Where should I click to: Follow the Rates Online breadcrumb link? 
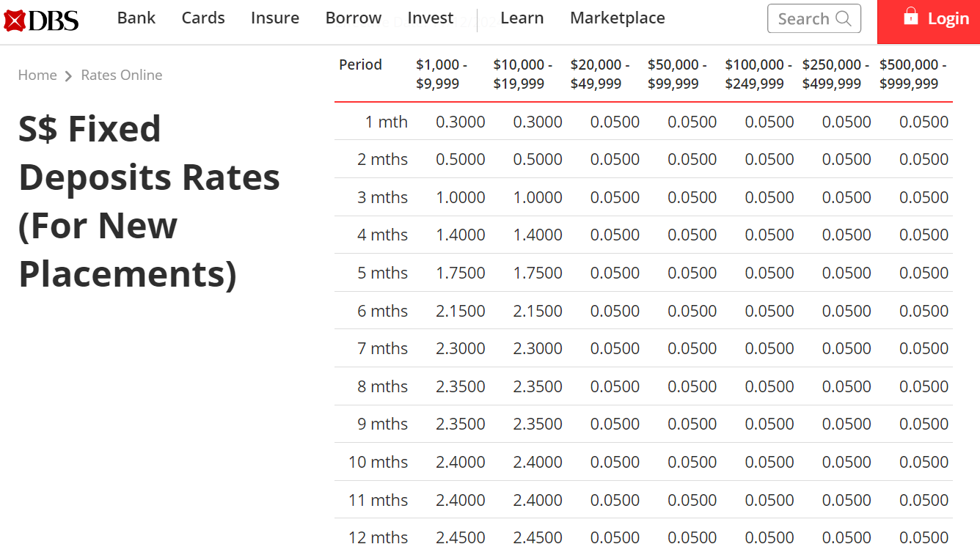122,75
